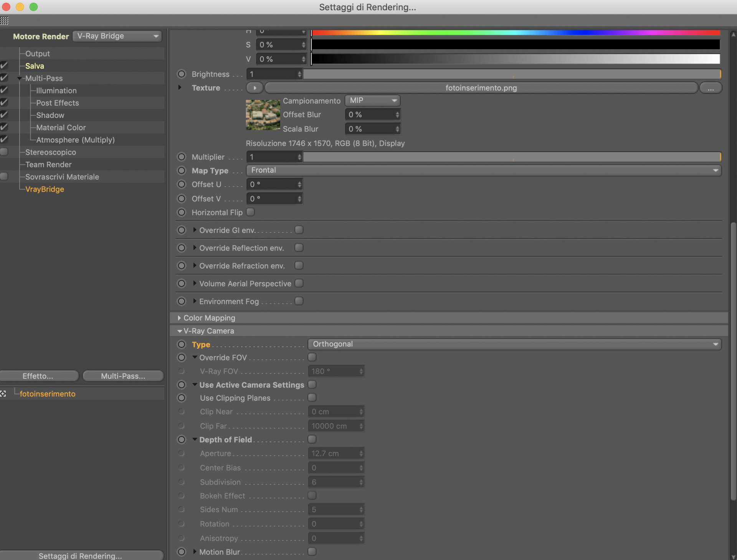Click the texture arrow play icon
This screenshot has height=560, width=737.
(x=254, y=88)
